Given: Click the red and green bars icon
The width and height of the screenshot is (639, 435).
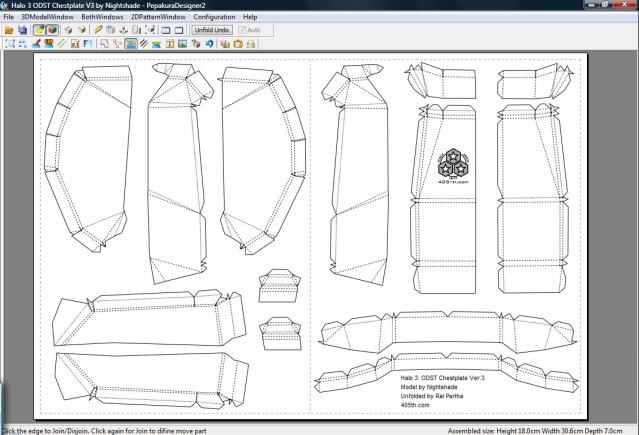Looking at the screenshot, I should 225,44.
